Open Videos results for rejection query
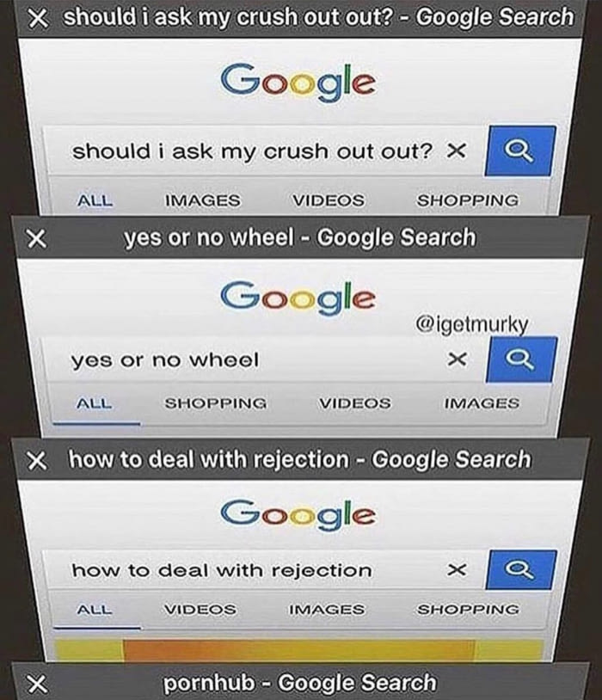The image size is (602, 700). [200, 610]
